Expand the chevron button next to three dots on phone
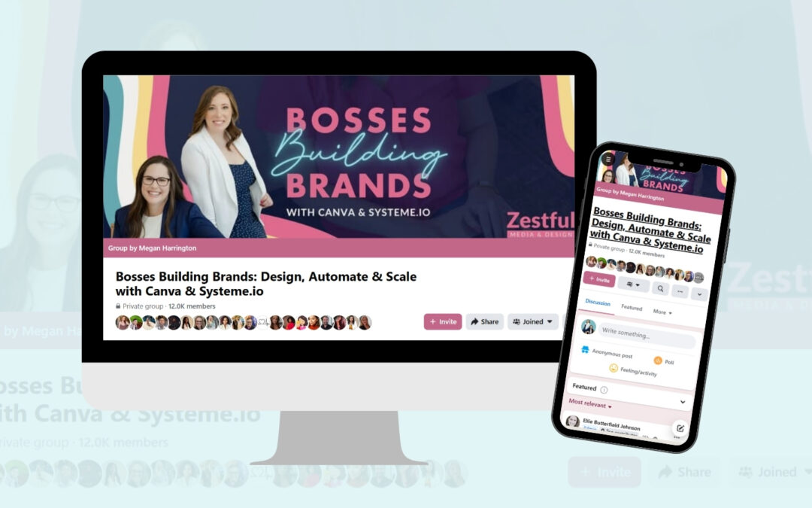812x508 pixels. pyautogui.click(x=700, y=294)
